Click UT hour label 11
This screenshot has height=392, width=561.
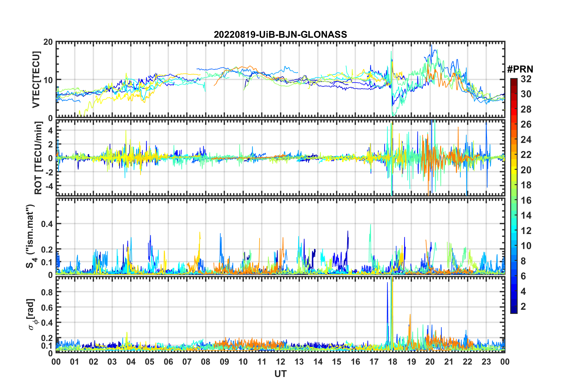262,362
